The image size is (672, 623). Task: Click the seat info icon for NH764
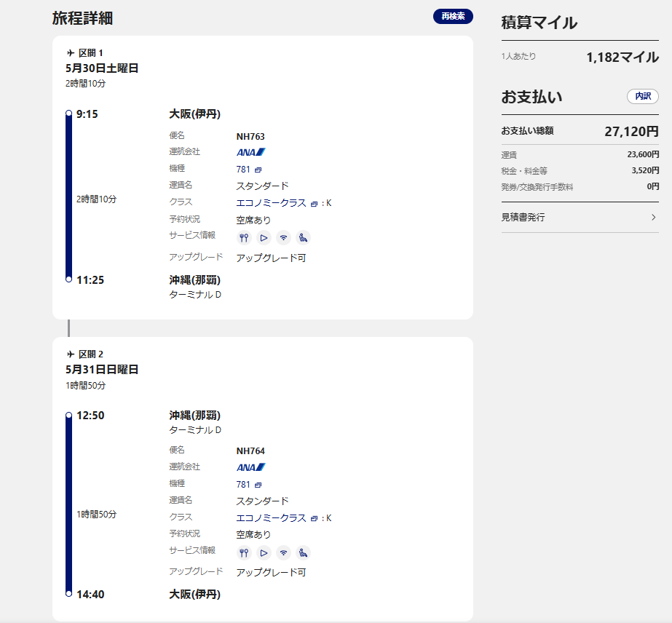pos(303,552)
